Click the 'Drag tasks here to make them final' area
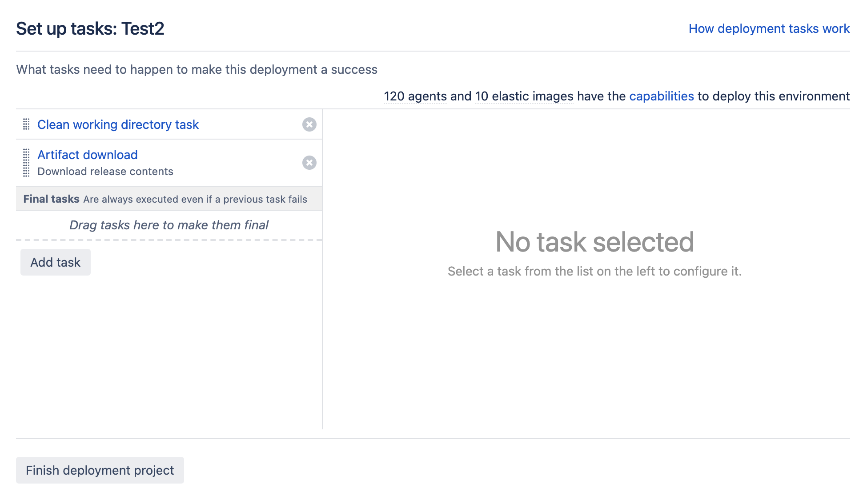Viewport: 867px width, 504px height. [169, 225]
